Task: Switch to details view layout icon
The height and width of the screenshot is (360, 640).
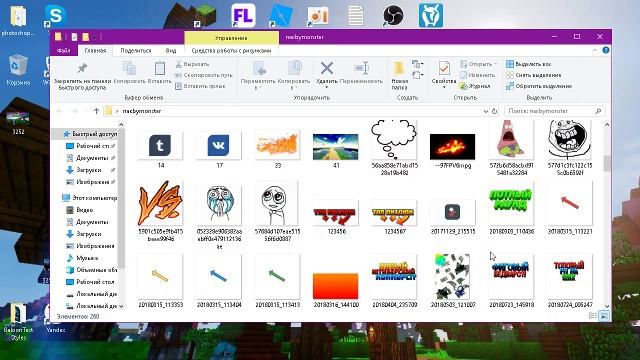Action: [x=593, y=316]
